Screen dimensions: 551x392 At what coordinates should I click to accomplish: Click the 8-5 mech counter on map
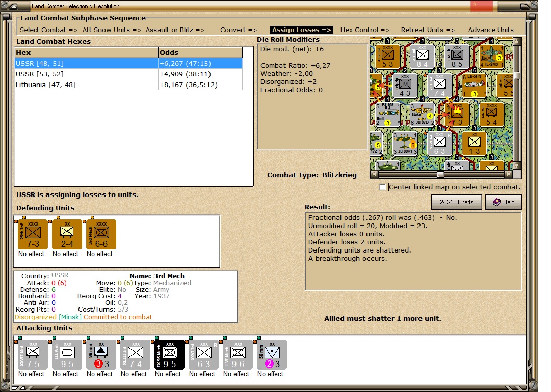point(457,56)
